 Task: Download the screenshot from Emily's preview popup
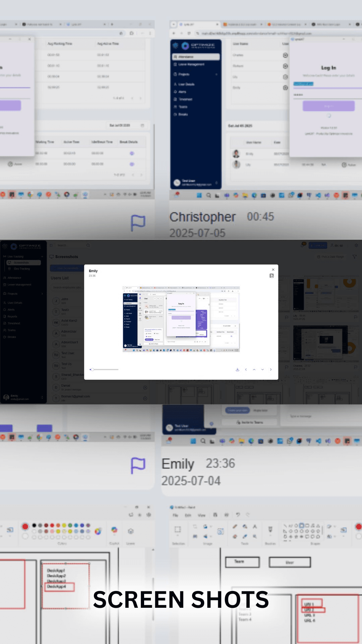point(237,370)
